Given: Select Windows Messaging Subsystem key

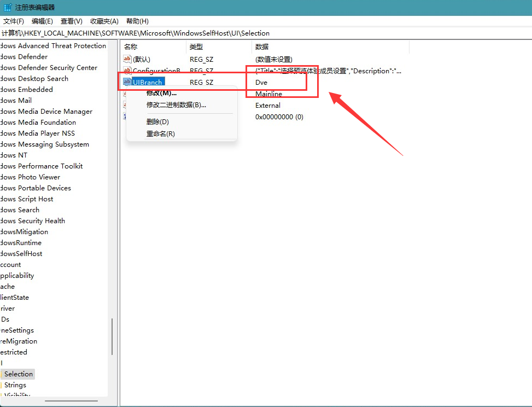Looking at the screenshot, I should click(44, 144).
